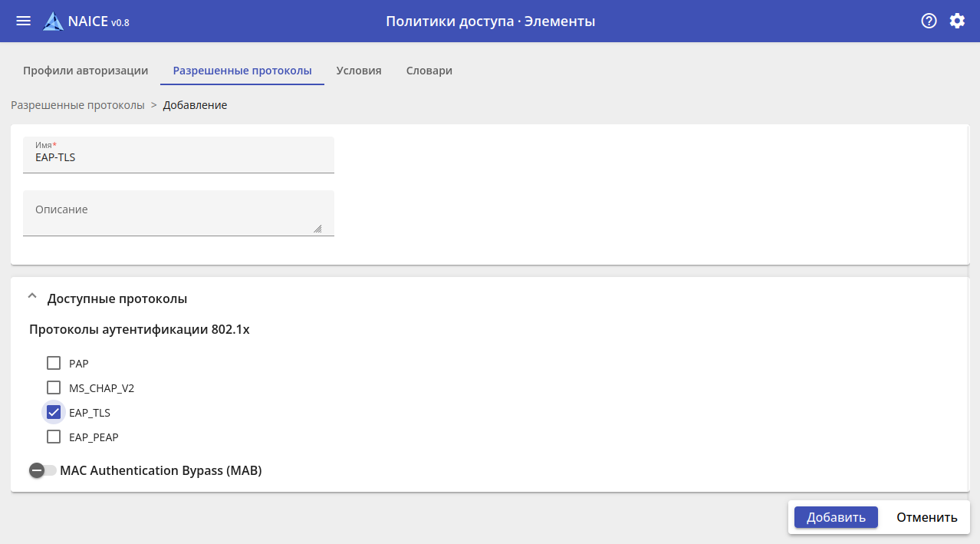Viewport: 980px width, 544px height.
Task: Click the Имя input field
Action: point(178,158)
